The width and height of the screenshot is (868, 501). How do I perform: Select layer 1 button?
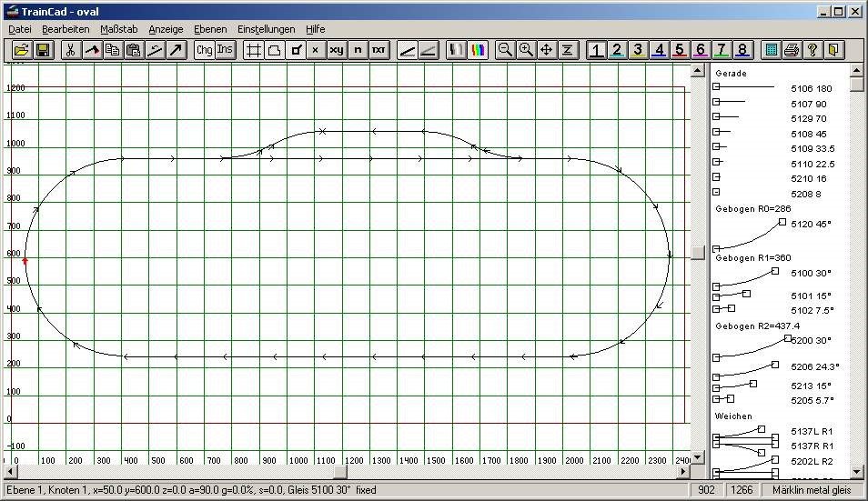[596, 50]
